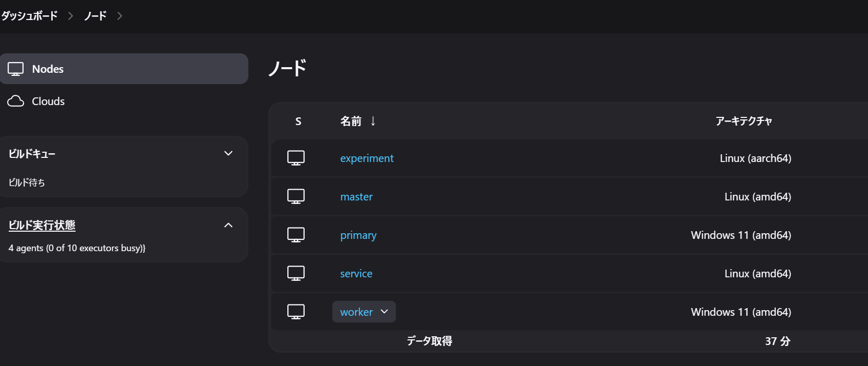Sort by the S column header
The image size is (868, 366).
(x=299, y=121)
